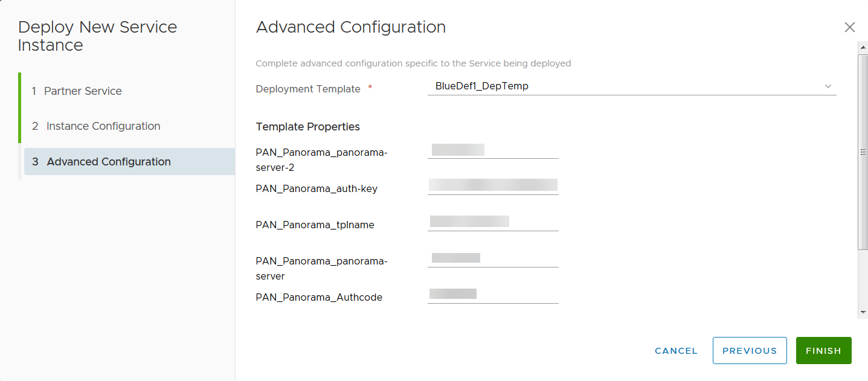Click the vertical scrollbar thumb
Screen dimensions: 868x381
[x=863, y=151]
